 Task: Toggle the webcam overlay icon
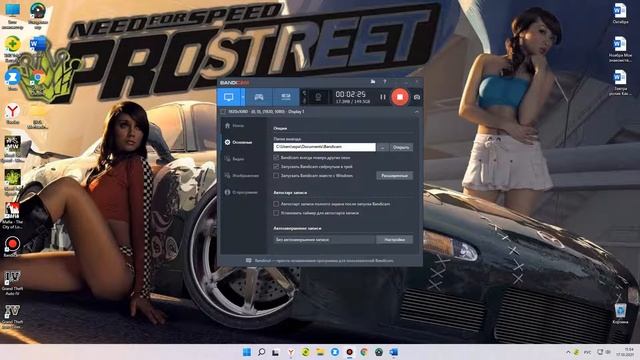coord(318,97)
